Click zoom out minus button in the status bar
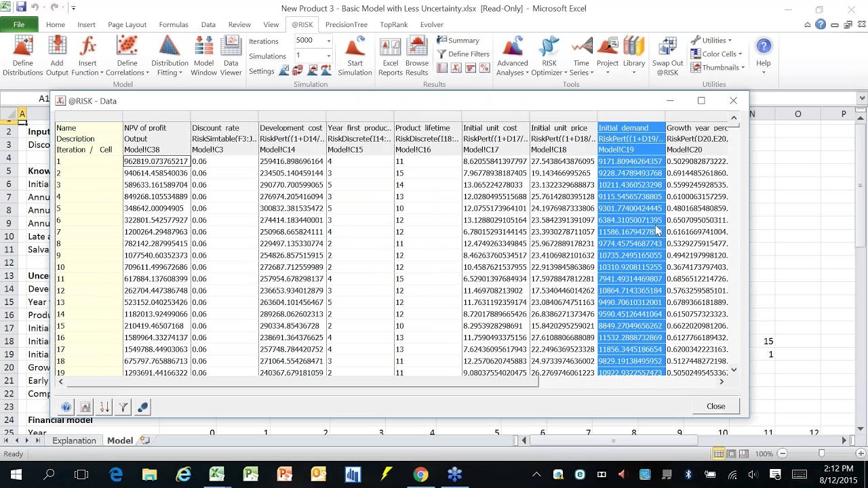Viewport: 868px width, 488px height. click(x=782, y=453)
